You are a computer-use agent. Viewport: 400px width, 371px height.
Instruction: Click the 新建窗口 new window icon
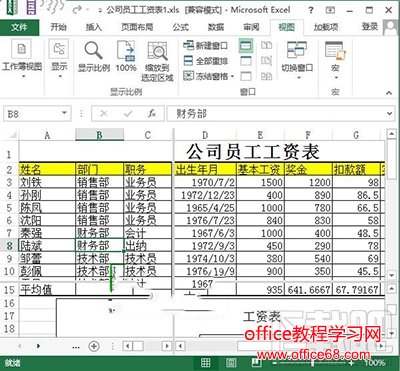click(x=189, y=45)
